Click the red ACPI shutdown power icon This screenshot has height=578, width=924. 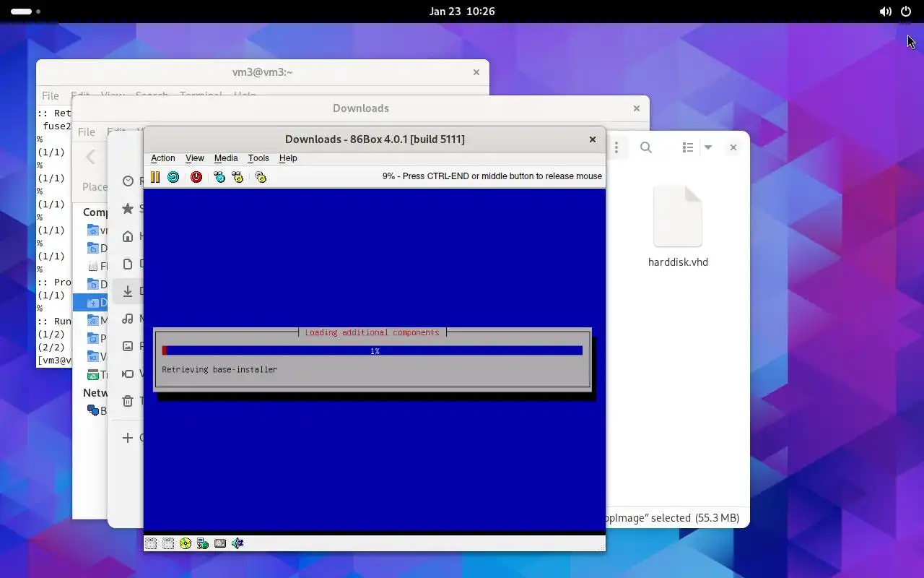click(196, 177)
